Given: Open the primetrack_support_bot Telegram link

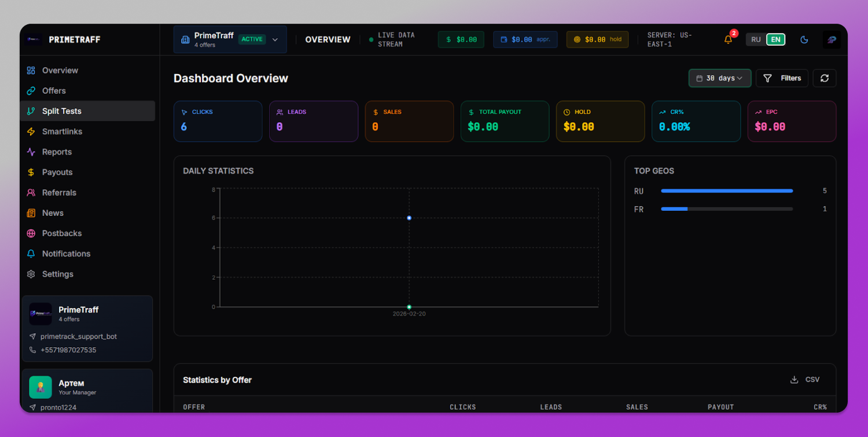Looking at the screenshot, I should (x=79, y=336).
